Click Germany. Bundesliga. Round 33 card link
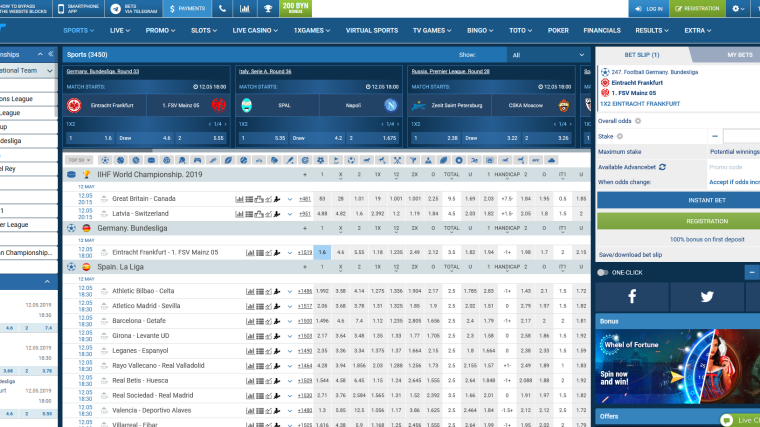This screenshot has width=760, height=427. (103, 71)
